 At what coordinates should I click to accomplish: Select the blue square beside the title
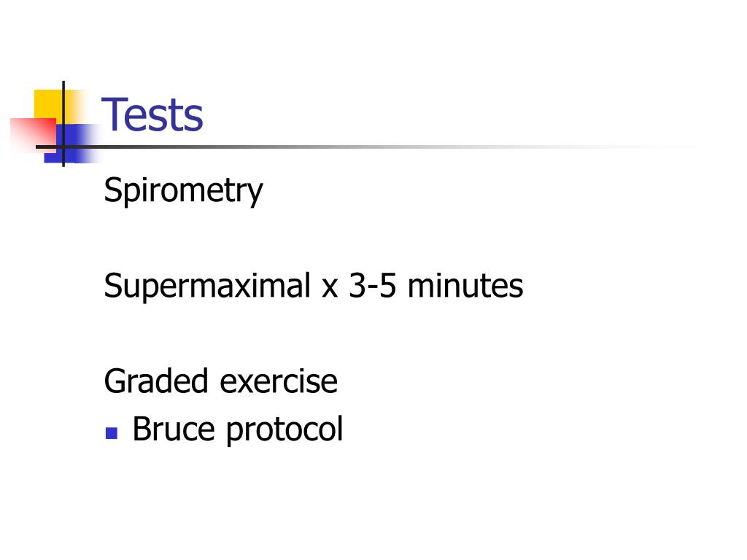71,143
